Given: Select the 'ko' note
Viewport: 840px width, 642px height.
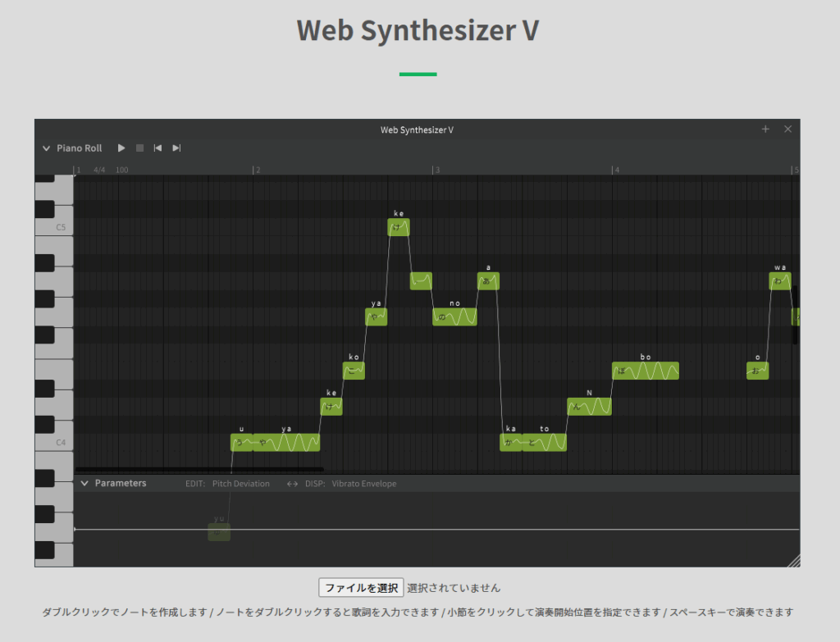Looking at the screenshot, I should pyautogui.click(x=354, y=371).
